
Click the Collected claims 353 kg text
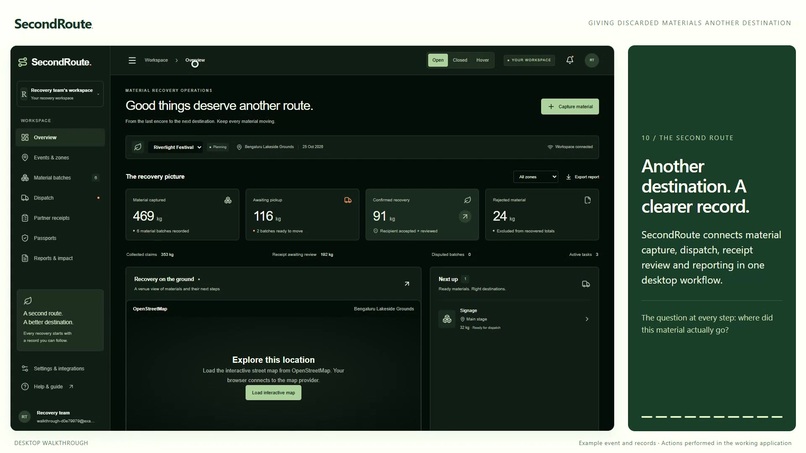pyautogui.click(x=150, y=255)
